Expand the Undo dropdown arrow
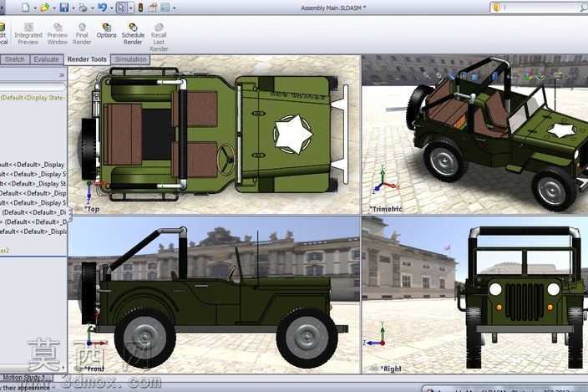Screen dimensions: 588x392 click(x=111, y=8)
